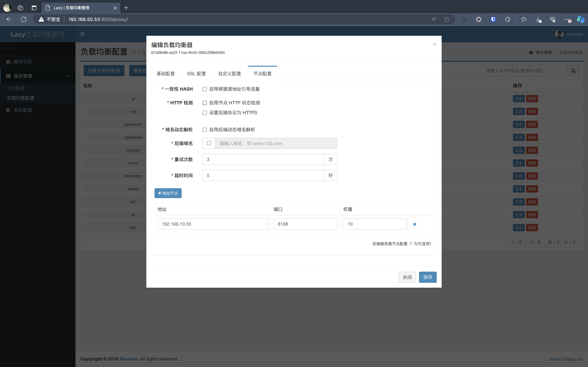
Task: Click the 增加节点 button
Action: pos(168,193)
